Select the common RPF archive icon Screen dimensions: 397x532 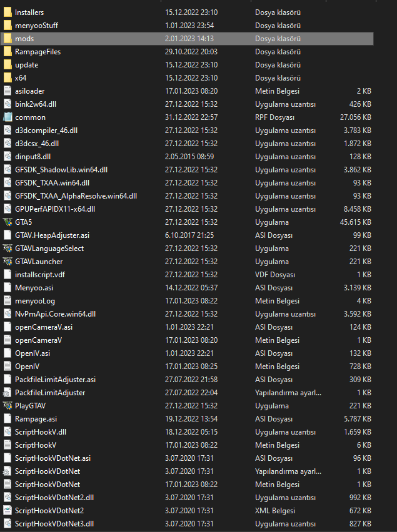coord(8,117)
